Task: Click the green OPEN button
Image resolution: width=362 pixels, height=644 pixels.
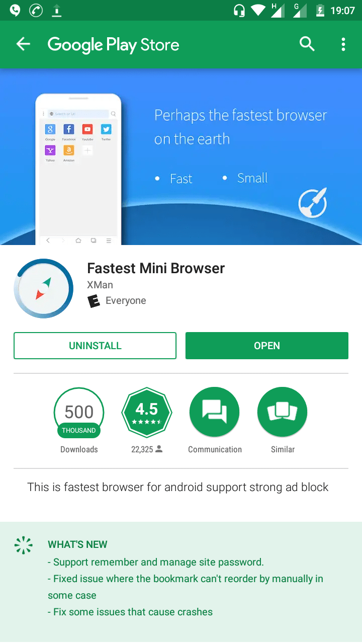Action: [x=267, y=346]
